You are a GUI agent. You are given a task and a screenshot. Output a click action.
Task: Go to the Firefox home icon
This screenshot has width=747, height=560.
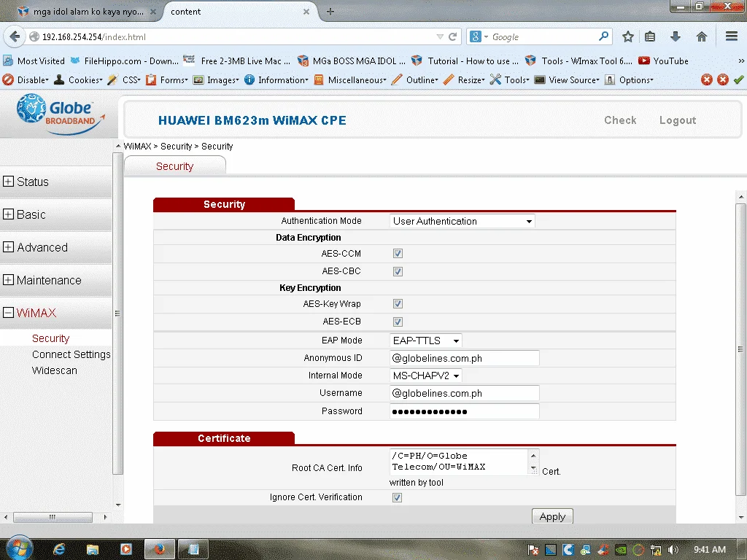pos(701,36)
